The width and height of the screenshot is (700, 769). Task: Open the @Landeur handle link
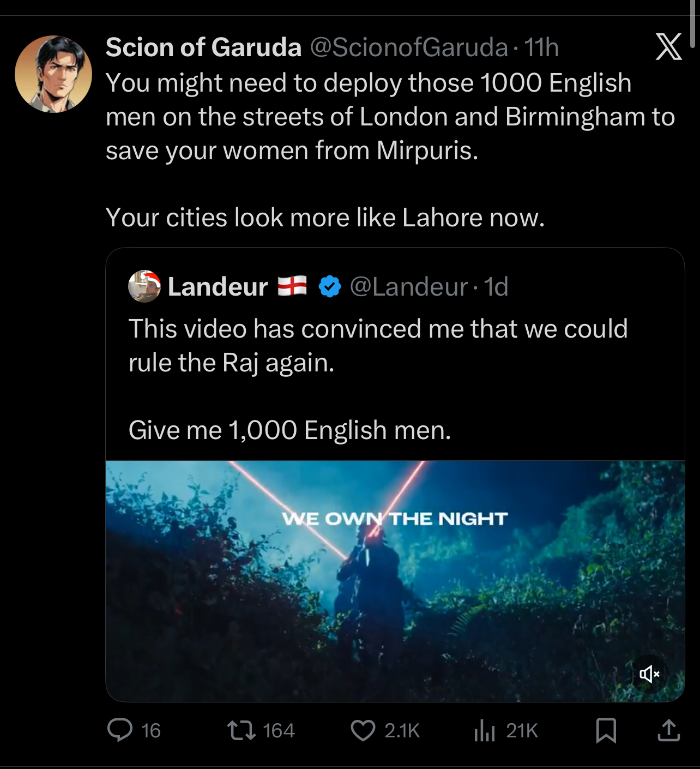(x=408, y=287)
